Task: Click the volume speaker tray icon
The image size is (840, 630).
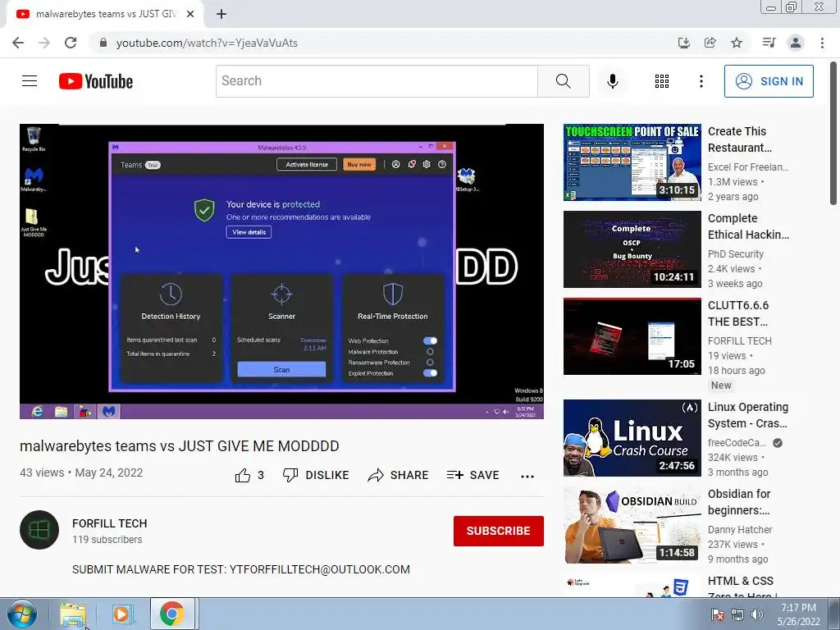Action: 757,614
